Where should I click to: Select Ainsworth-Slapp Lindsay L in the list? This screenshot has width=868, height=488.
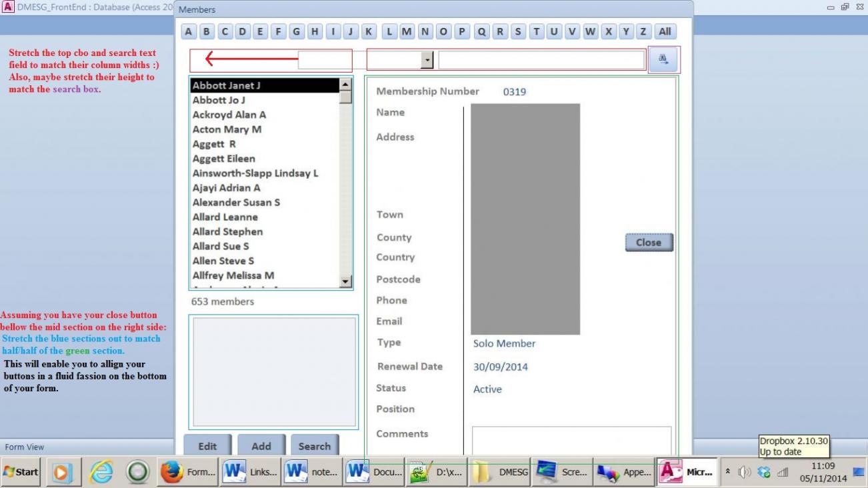[265, 173]
